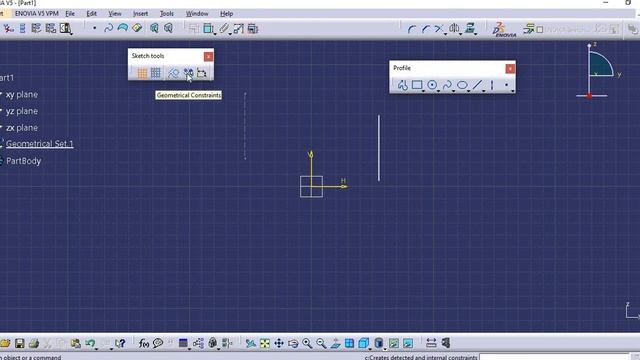The image size is (640, 360).
Task: Open the View menu
Action: 115,13
